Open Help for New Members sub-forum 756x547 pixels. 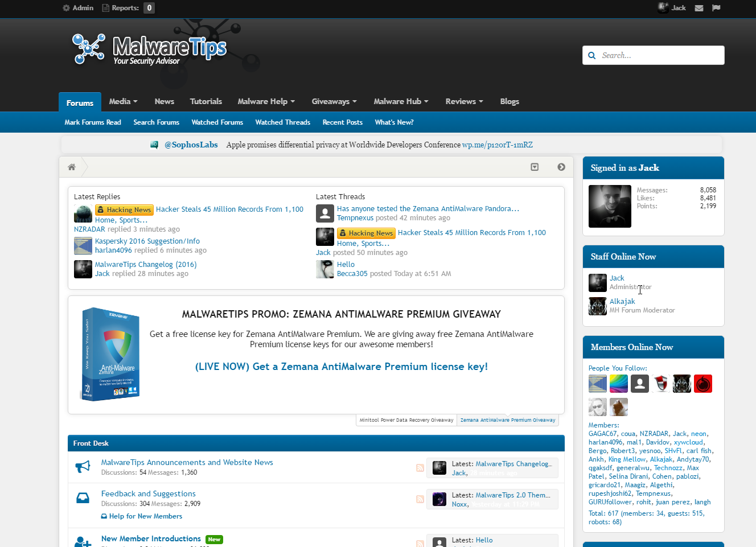146,516
